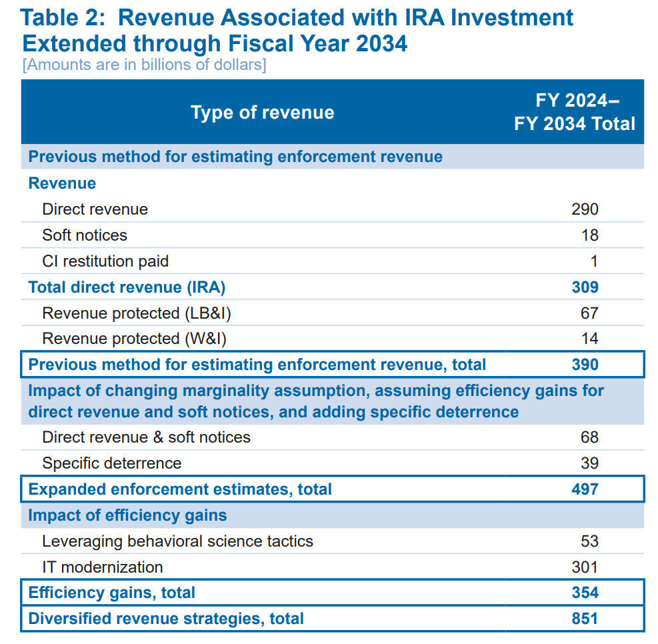The height and width of the screenshot is (644, 658).
Task: Click the 'Specific deterrence' row label
Action: 111,463
